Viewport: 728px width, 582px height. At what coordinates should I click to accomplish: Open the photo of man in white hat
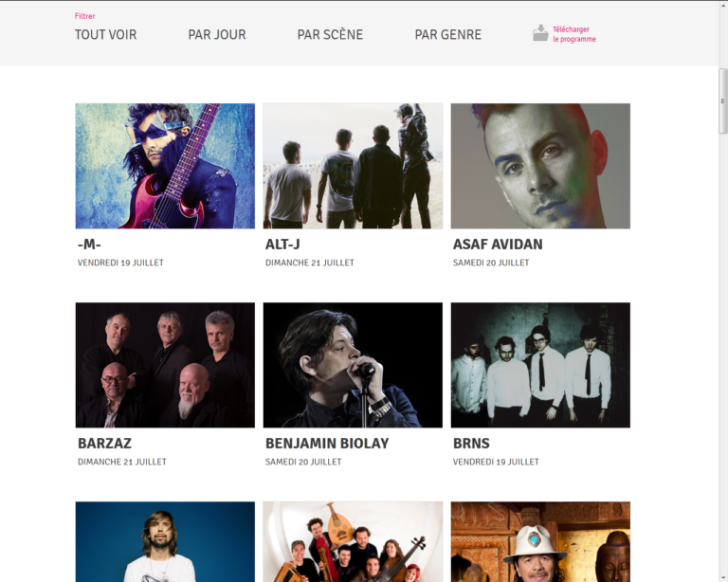click(540, 541)
